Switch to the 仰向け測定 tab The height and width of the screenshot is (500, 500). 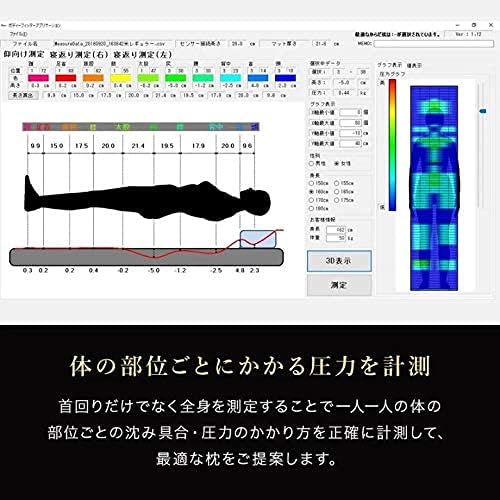pos(24,54)
